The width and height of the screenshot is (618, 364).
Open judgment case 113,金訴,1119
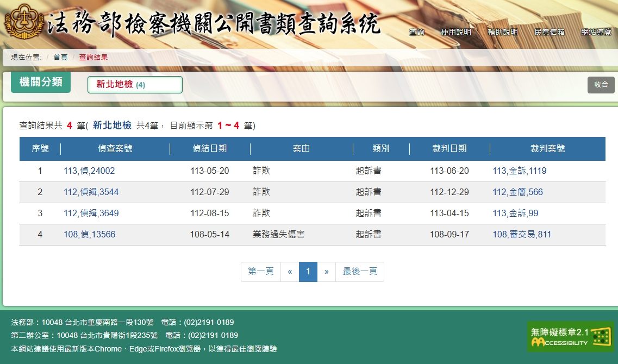point(519,171)
